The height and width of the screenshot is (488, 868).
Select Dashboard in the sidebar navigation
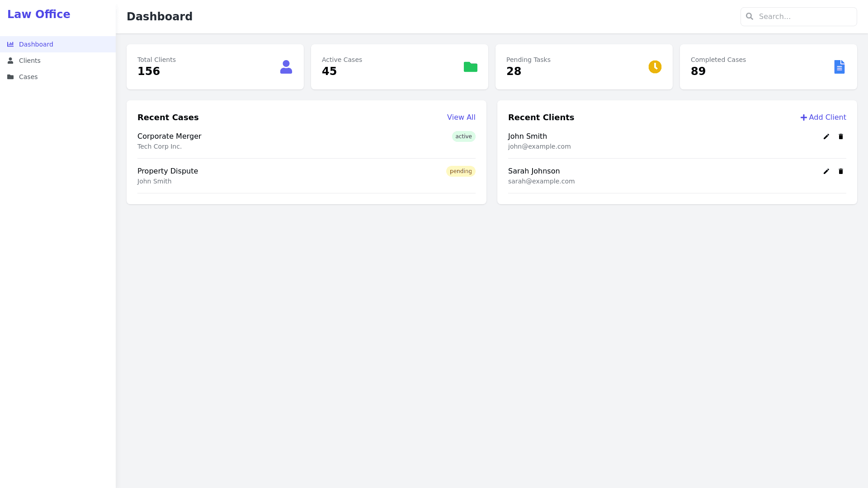36,44
